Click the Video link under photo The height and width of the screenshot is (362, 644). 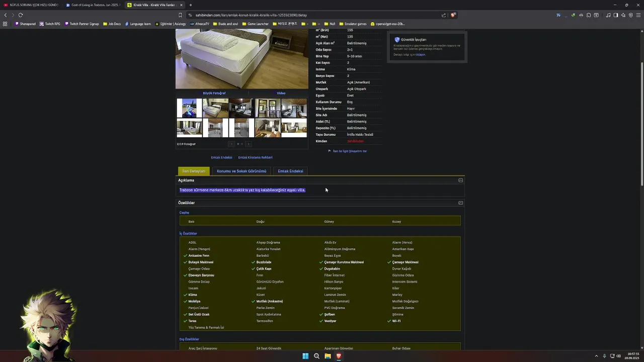[281, 93]
